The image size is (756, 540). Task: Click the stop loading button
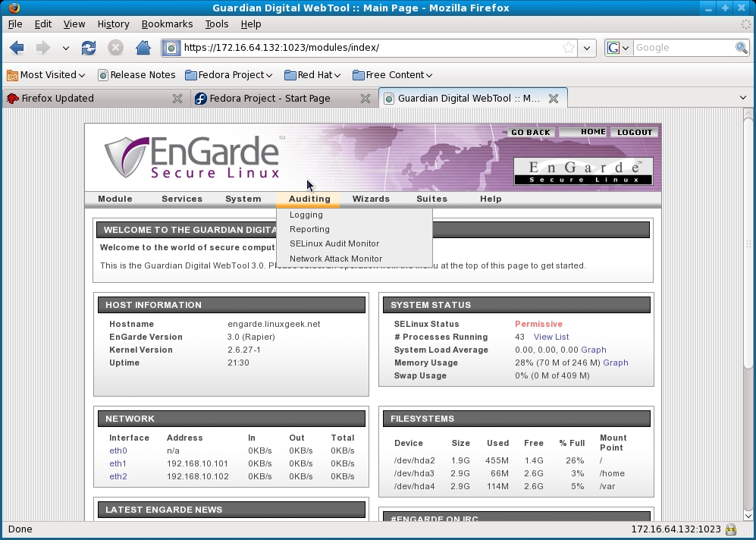click(115, 48)
